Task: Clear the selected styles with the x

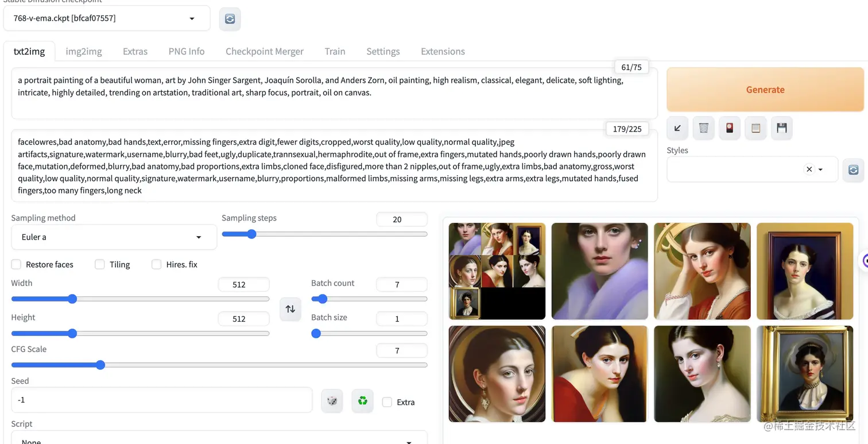Action: pos(809,169)
